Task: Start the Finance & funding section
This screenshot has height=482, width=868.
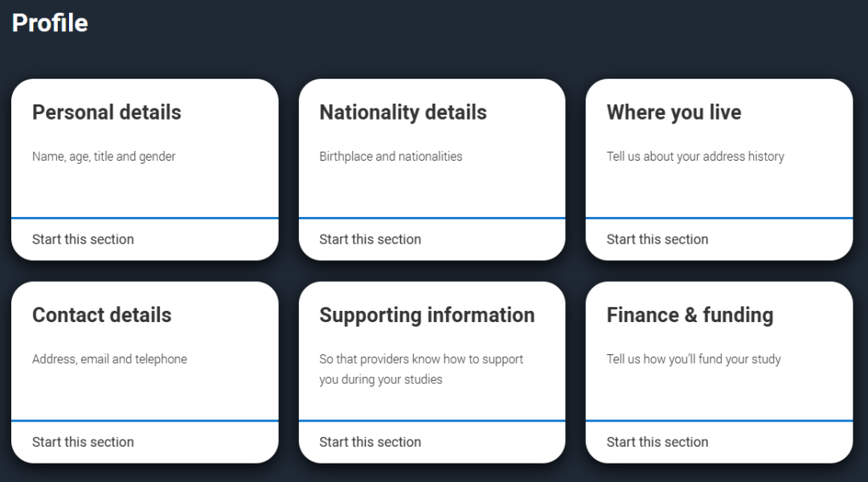Action: click(x=657, y=442)
